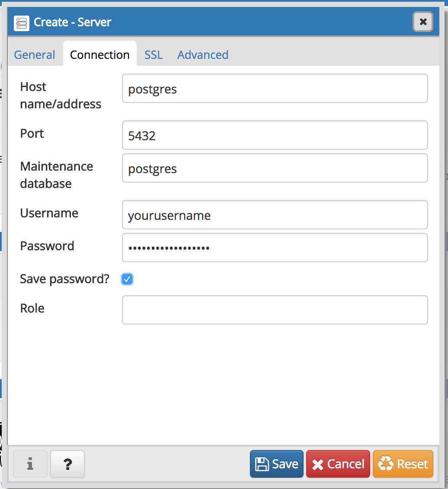The height and width of the screenshot is (489, 448).
Task: Focus the empty Role field
Action: (x=275, y=310)
